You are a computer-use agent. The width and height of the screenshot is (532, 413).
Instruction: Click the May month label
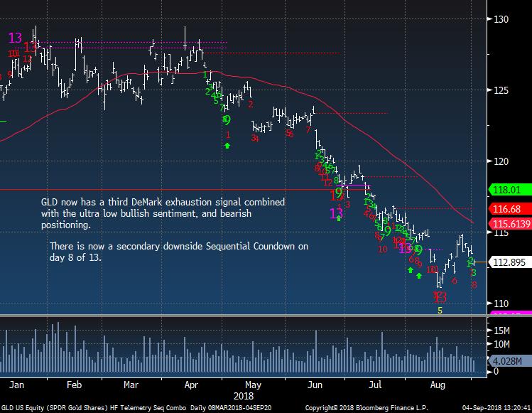253,385
